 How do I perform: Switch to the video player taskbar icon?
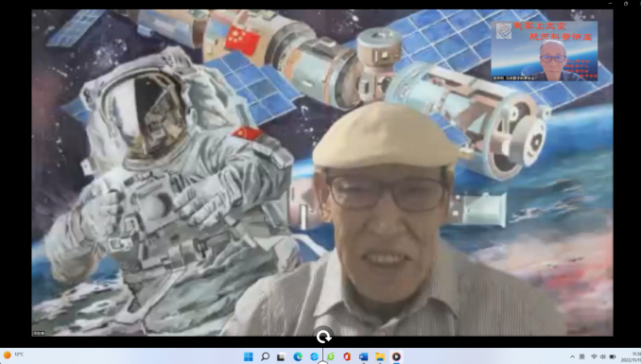396,356
